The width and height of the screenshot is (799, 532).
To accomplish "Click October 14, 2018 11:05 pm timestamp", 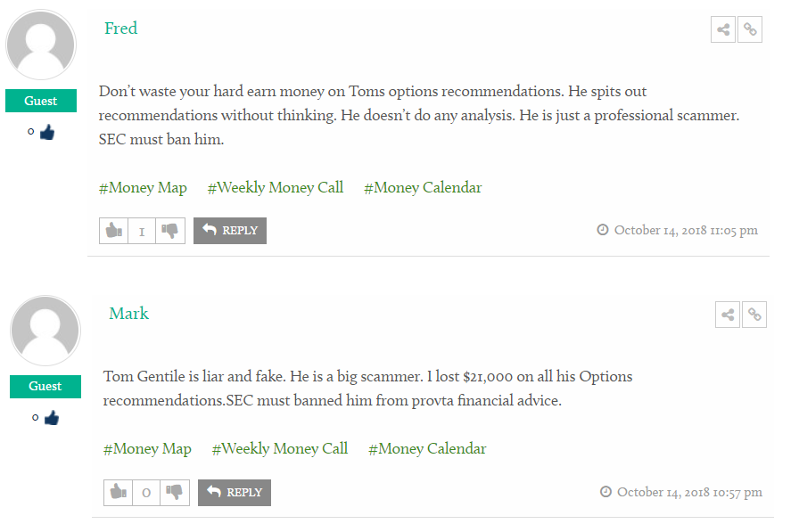I will (686, 230).
